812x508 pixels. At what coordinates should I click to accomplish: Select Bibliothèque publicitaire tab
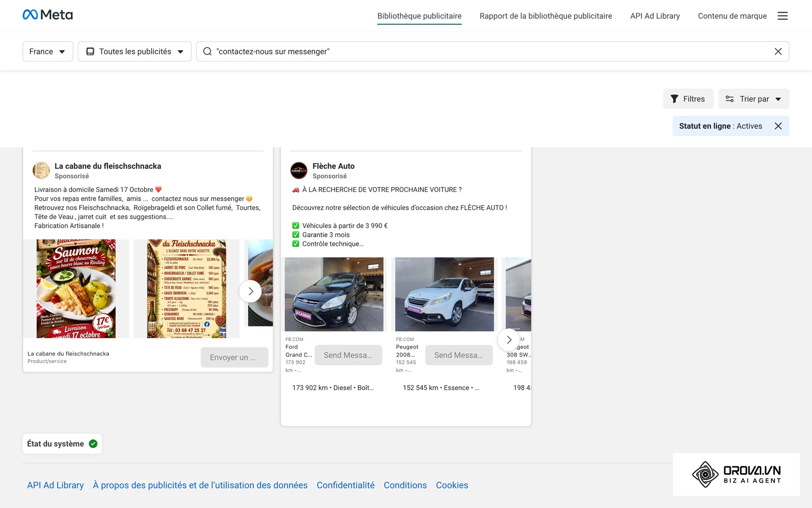point(419,16)
